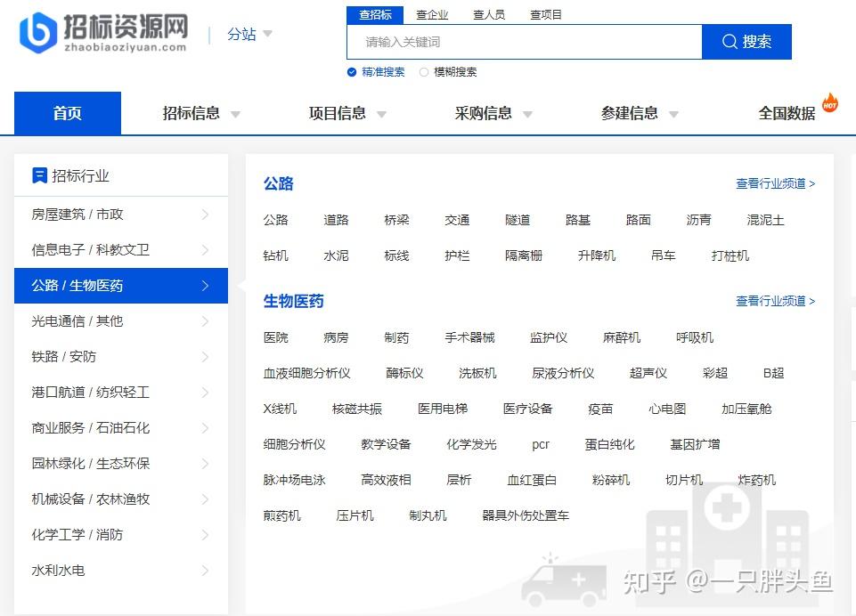856x616 pixels.
Task: Expand 园林绿化 / 生态环保 category chevron
Action: [205, 464]
